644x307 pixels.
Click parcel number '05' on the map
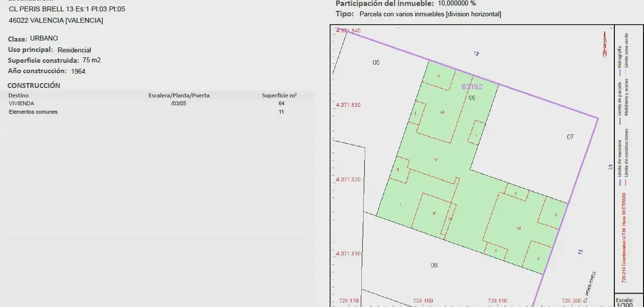tap(376, 62)
